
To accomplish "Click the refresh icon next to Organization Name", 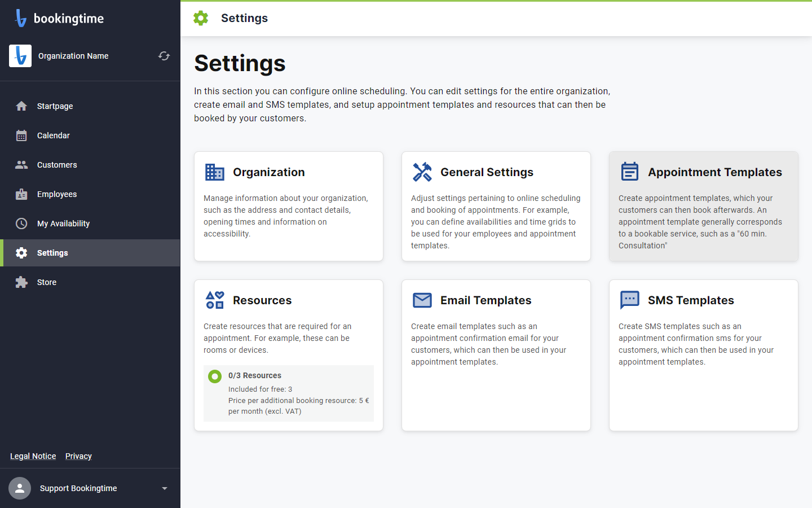I will (x=164, y=56).
